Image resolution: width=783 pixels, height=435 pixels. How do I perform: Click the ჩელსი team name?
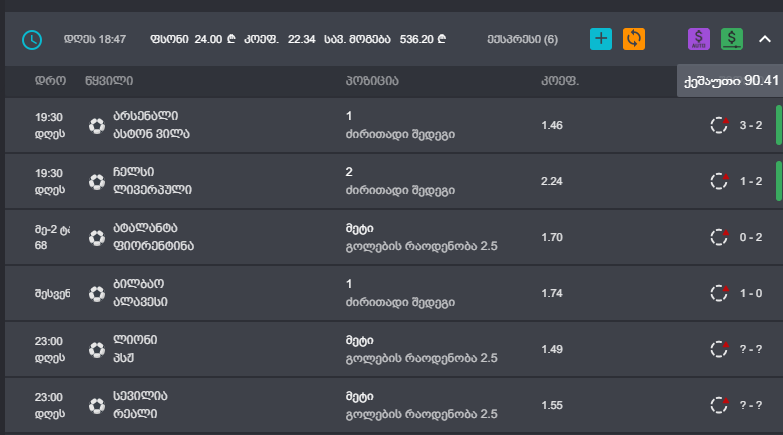tap(133, 172)
